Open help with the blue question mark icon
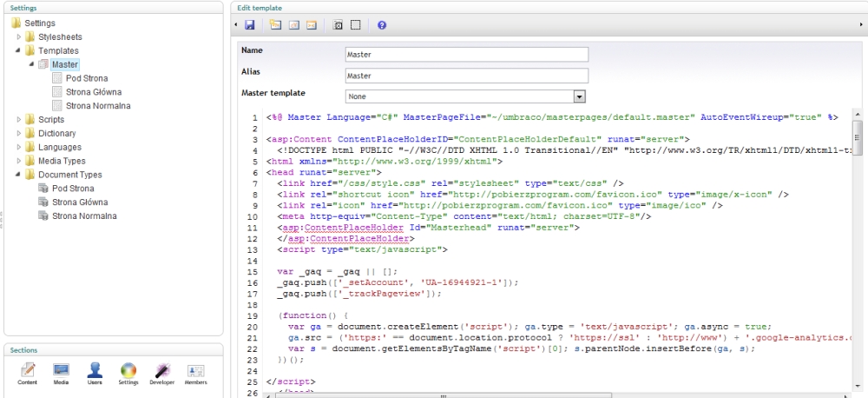 pyautogui.click(x=381, y=25)
